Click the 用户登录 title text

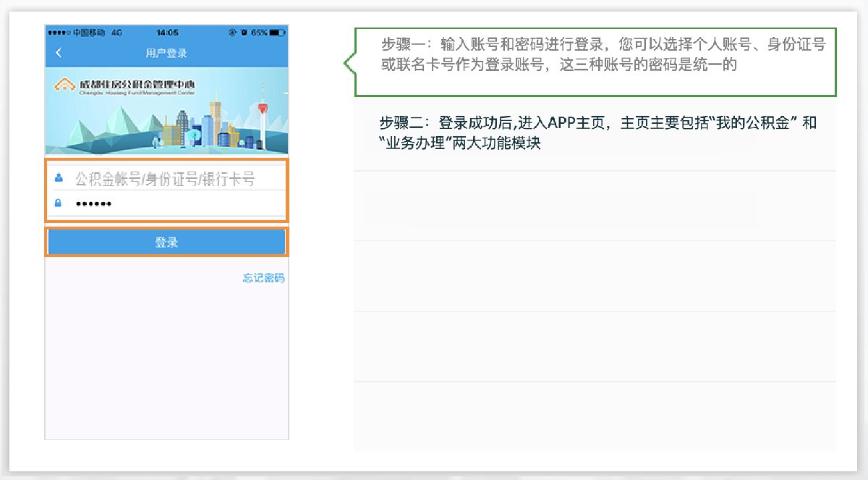click(166, 53)
